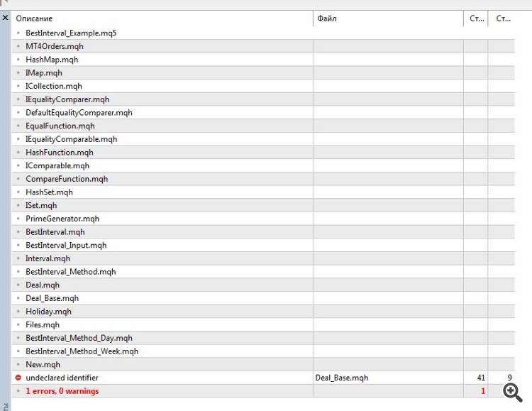Select the IEqualityComparer.mqh entry
Image resolution: width=532 pixels, height=411 pixels.
[x=67, y=99]
